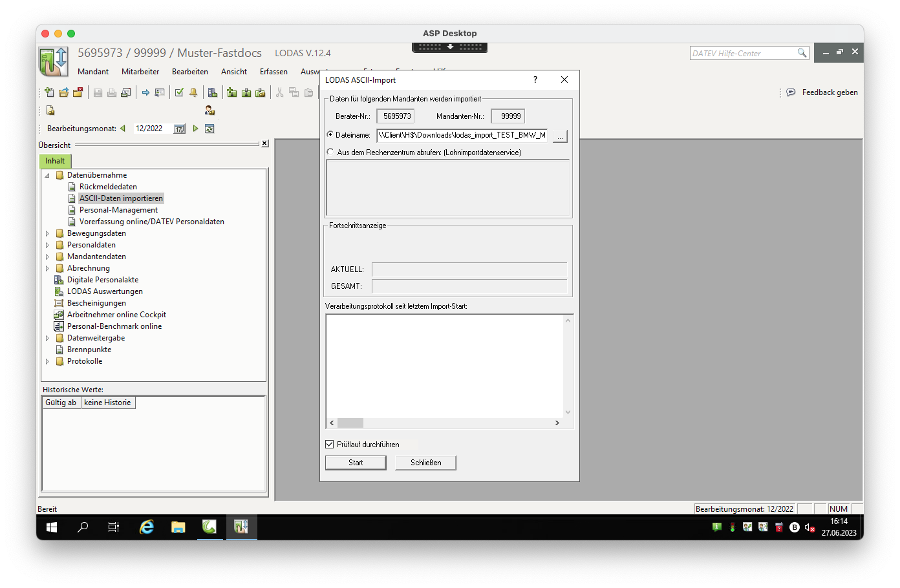The width and height of the screenshot is (900, 588).
Task: Expand the Personaldaten tree folder
Action: [x=47, y=245]
